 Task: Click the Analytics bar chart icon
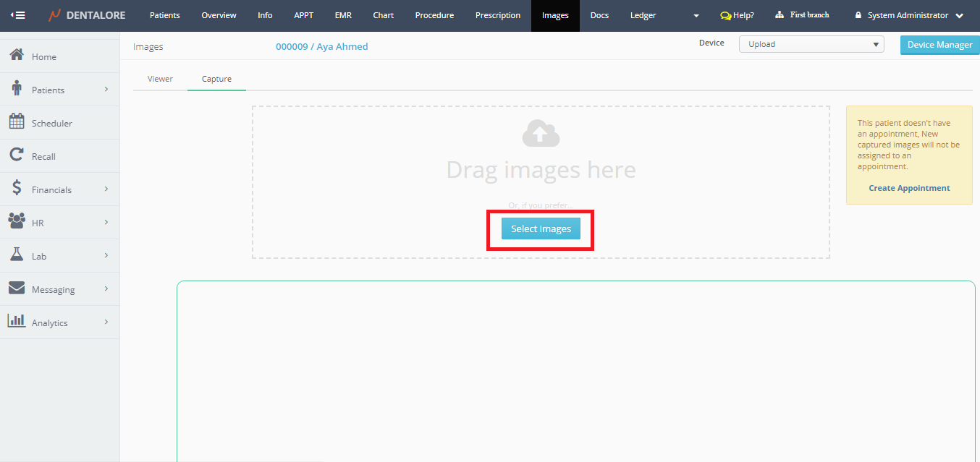point(17,322)
